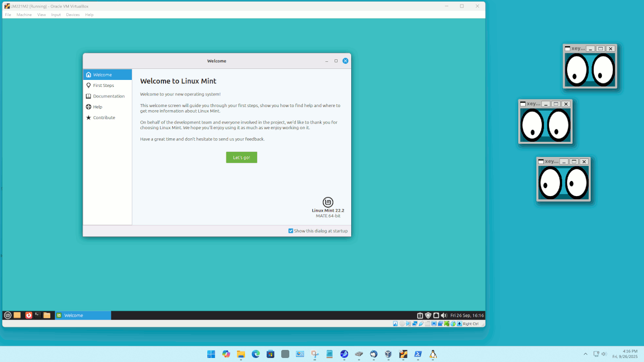Select Contribute in the sidebar
Viewport: 644px width, 362px height.
(x=107, y=118)
